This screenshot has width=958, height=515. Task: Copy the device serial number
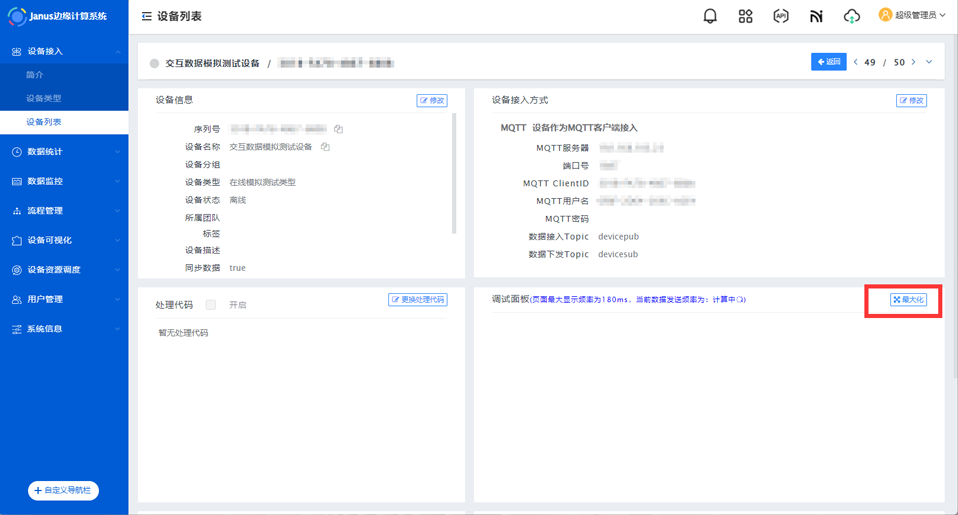339,129
